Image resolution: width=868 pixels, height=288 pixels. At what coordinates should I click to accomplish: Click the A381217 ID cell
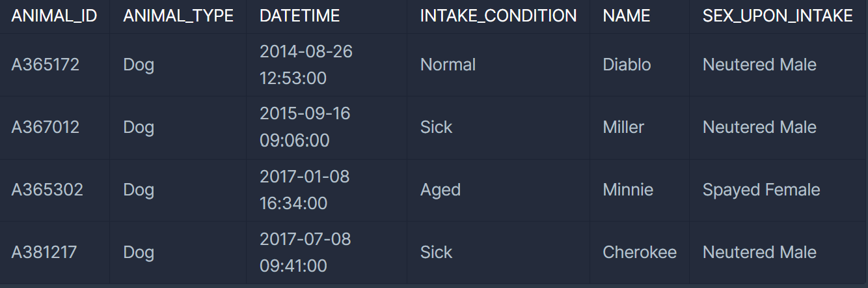coord(55,252)
